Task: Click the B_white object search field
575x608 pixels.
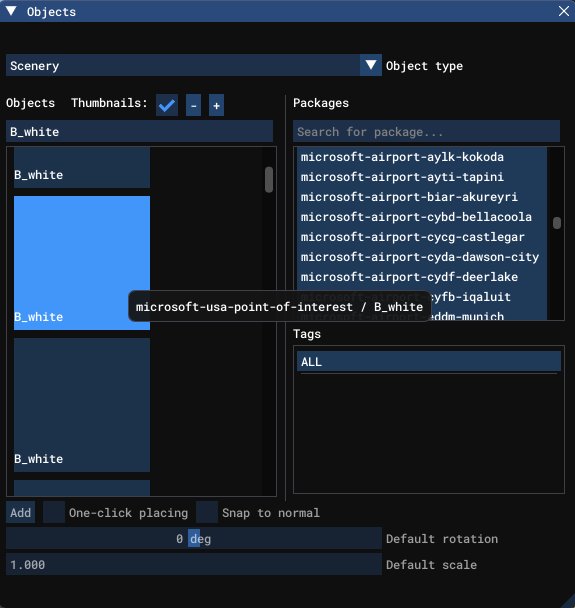Action: coord(139,131)
